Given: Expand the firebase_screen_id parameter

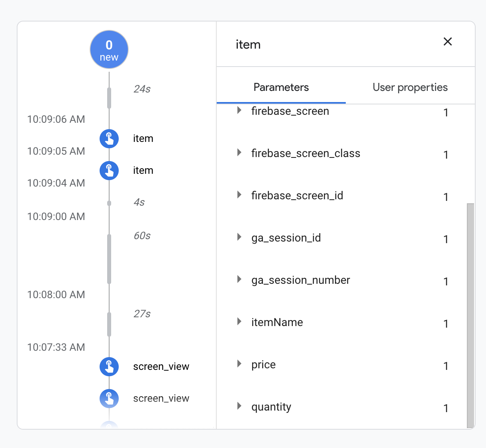Looking at the screenshot, I should [239, 195].
